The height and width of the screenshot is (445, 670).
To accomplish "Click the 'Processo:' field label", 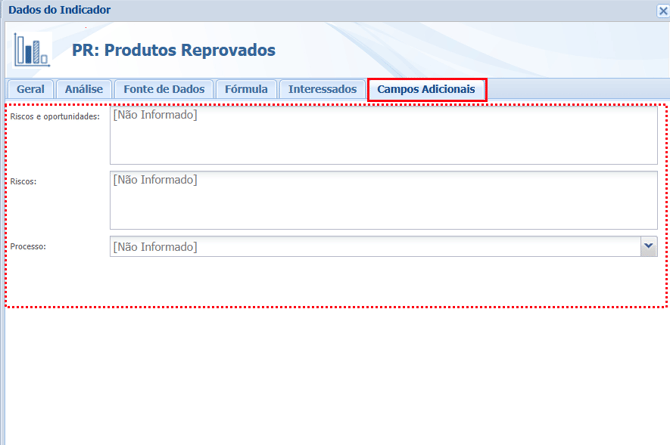I will (x=28, y=245).
